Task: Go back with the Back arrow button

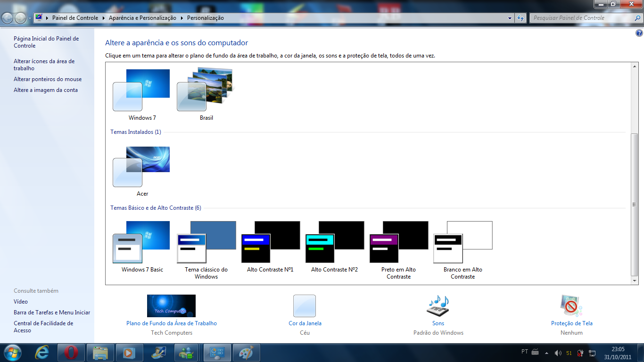Action: [8, 18]
